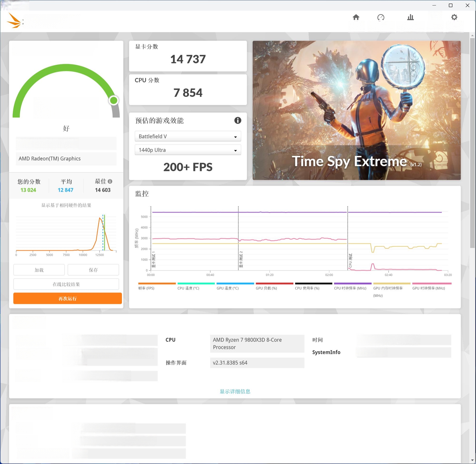Click the 保存 (Save) button
476x464 pixels.
[x=93, y=270]
